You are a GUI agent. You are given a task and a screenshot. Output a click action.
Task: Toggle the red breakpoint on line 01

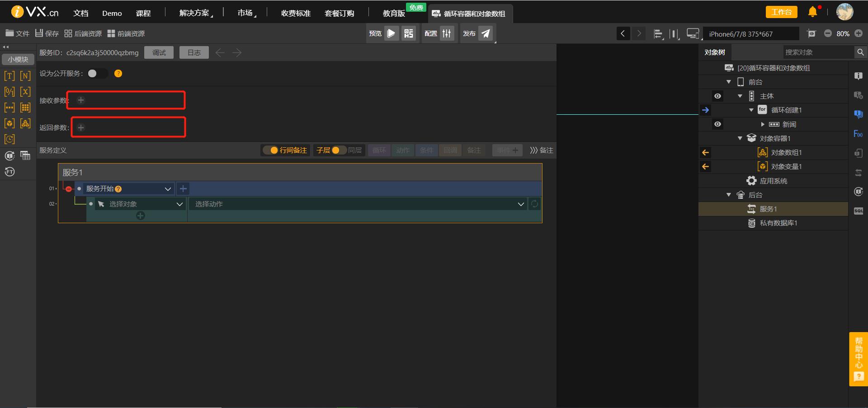pos(68,189)
